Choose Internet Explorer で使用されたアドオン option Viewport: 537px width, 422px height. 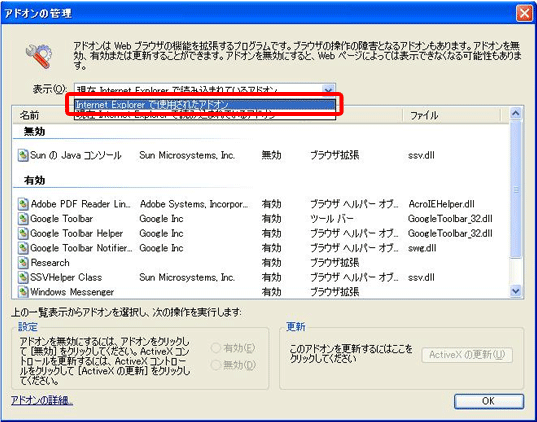click(204, 104)
